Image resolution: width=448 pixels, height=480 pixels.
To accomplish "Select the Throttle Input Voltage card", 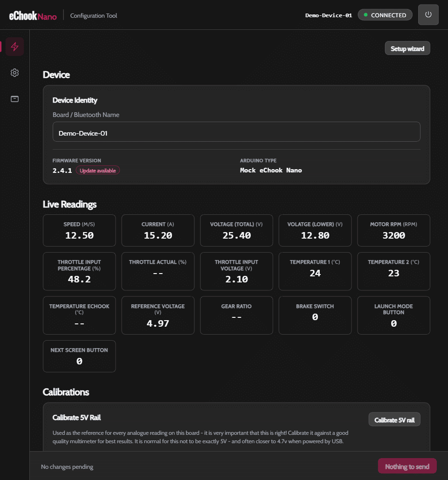I will click(x=236, y=271).
